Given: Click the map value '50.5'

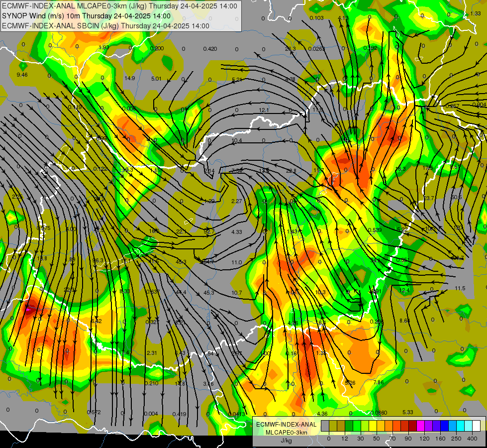Looking at the screenshot, I should click(x=456, y=198).
